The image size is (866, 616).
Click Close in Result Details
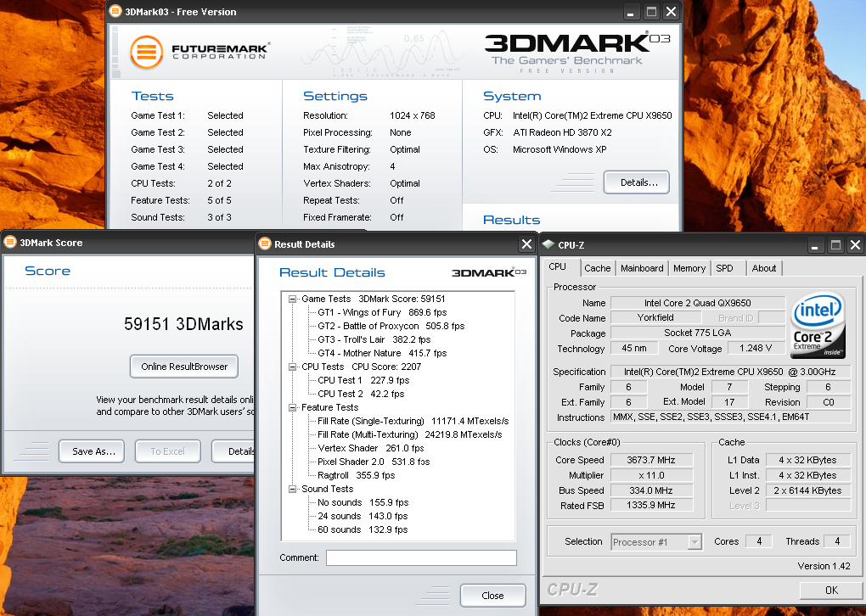click(492, 596)
